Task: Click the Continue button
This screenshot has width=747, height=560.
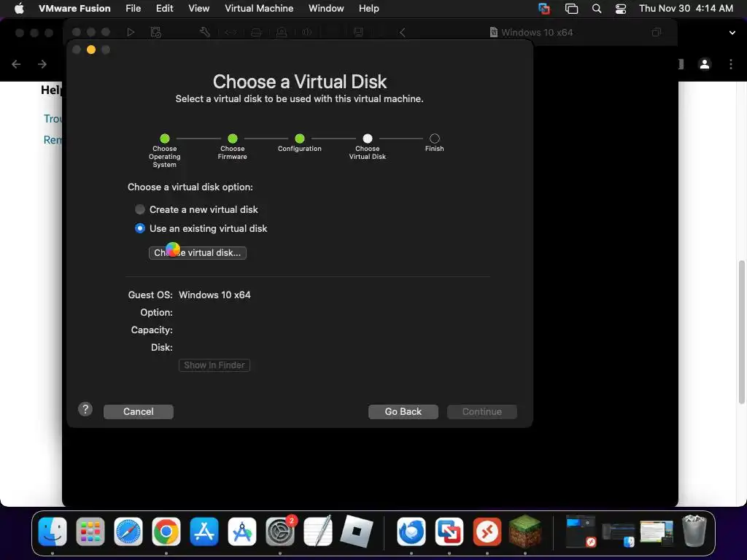Action: click(481, 412)
